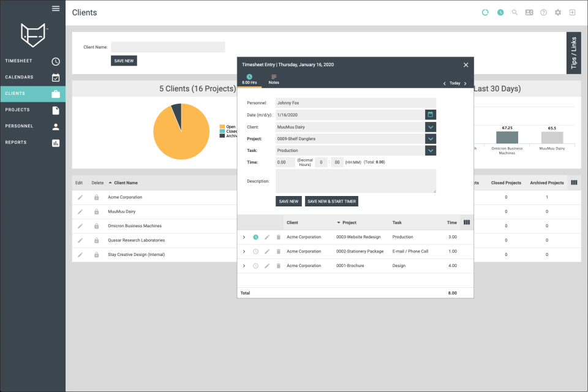Open column chooser in clients table
This screenshot has height=392, width=588.
click(x=574, y=183)
